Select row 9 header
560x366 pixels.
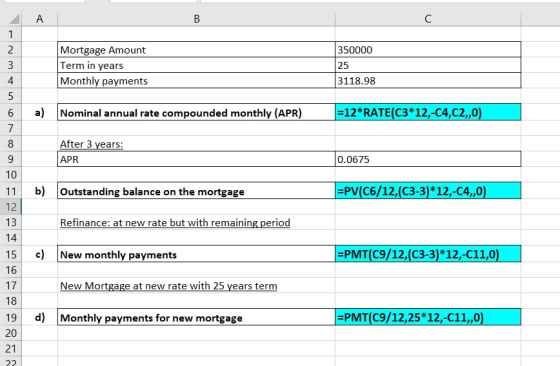[11, 159]
